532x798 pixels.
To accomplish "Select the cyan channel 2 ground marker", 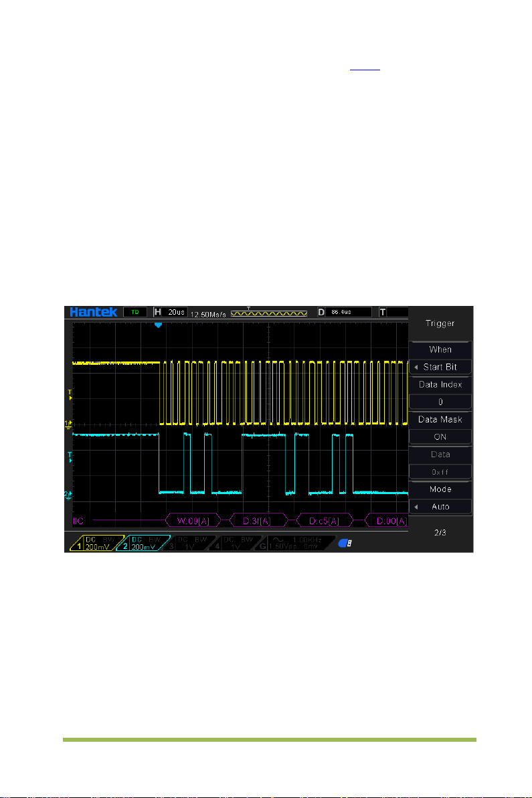I will pyautogui.click(x=68, y=494).
